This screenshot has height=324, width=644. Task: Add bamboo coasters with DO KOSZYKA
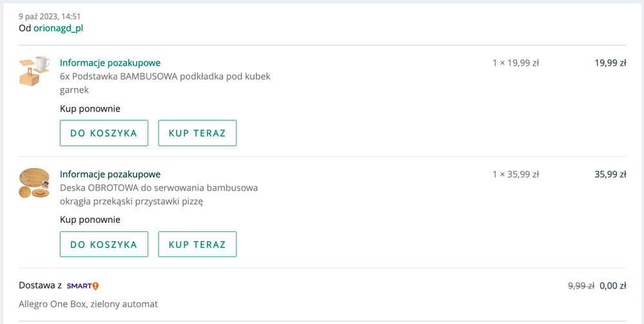coord(104,133)
